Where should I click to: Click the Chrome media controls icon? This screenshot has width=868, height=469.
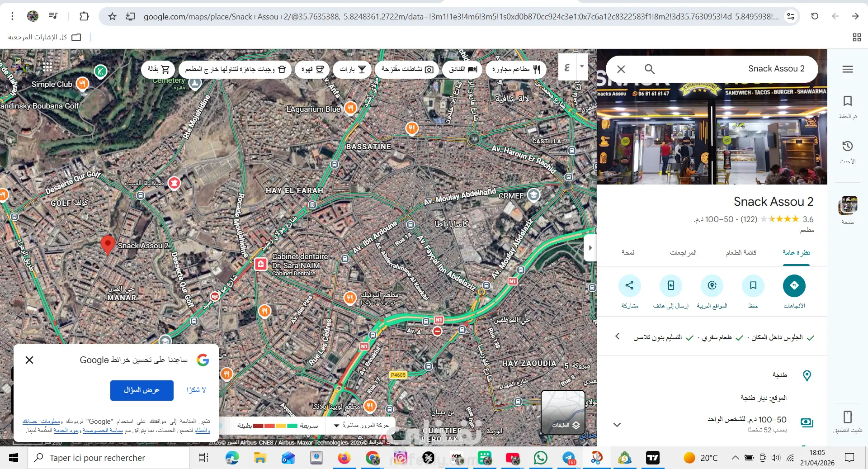pyautogui.click(x=53, y=16)
